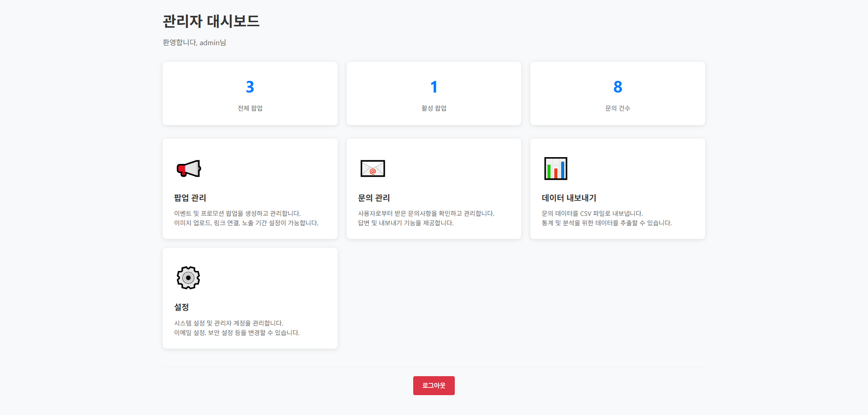This screenshot has width=868, height=415.
Task: Select the 전체 팝업 stat label
Action: tap(250, 108)
